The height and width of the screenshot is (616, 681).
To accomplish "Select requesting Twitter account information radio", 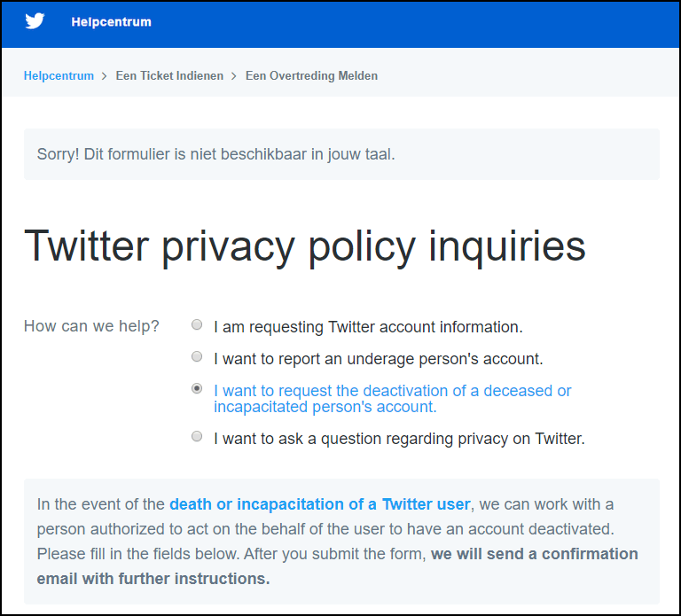I will (197, 324).
